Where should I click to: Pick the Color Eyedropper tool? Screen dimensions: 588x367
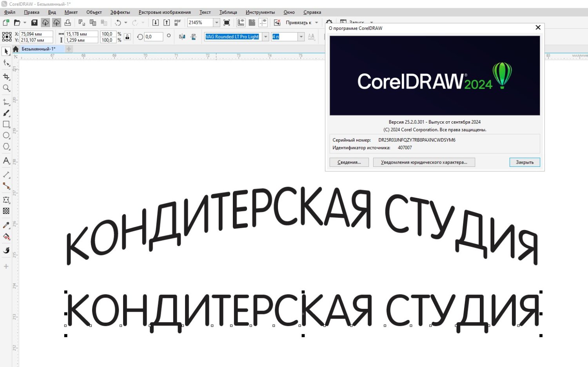6,225
